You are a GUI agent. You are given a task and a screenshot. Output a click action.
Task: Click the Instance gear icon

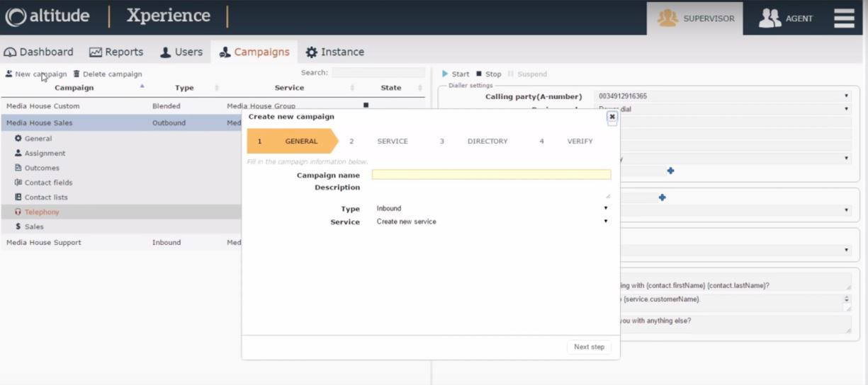[x=311, y=52]
